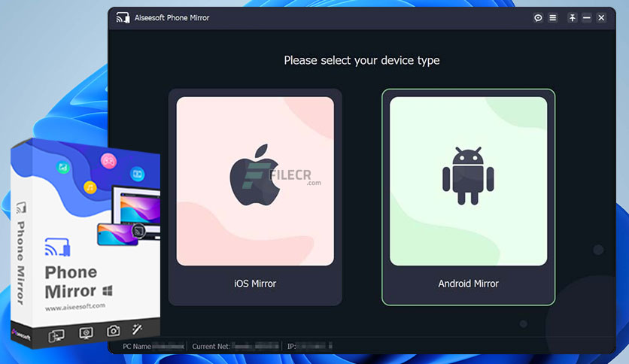Select the iOS Mirror card
This screenshot has height=364, width=629.
[x=255, y=197]
